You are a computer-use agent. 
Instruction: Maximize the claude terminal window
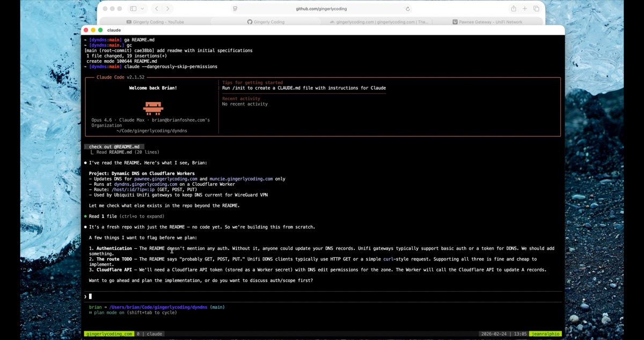tap(100, 30)
